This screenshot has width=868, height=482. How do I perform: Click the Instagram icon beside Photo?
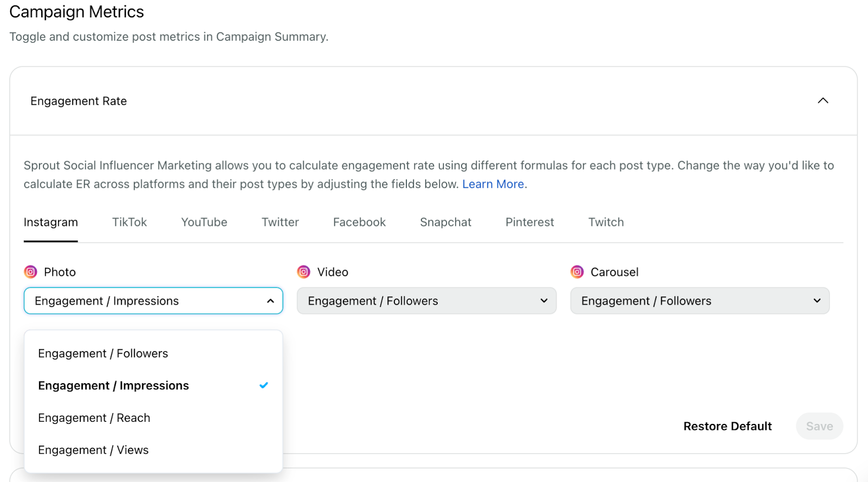(x=31, y=271)
